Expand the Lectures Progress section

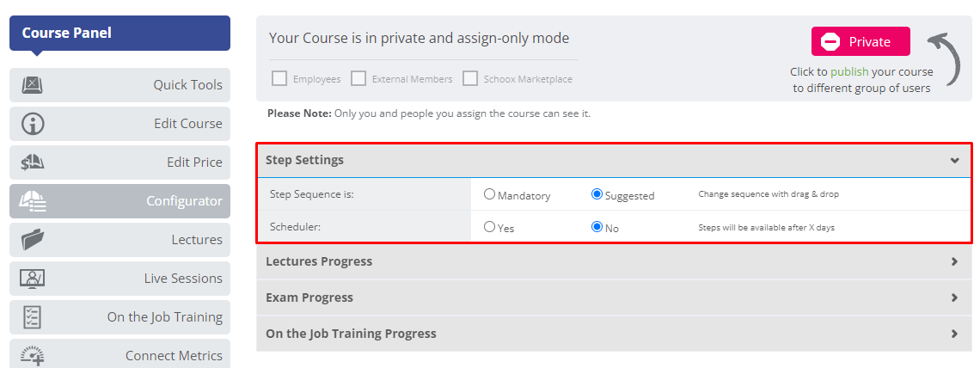pos(614,261)
